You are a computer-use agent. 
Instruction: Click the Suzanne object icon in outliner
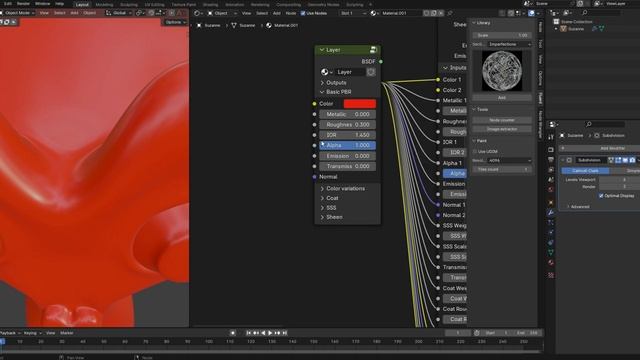point(564,29)
